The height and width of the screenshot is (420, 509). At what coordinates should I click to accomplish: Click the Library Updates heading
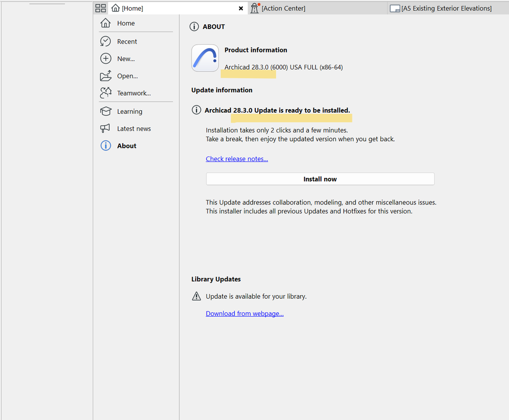216,279
